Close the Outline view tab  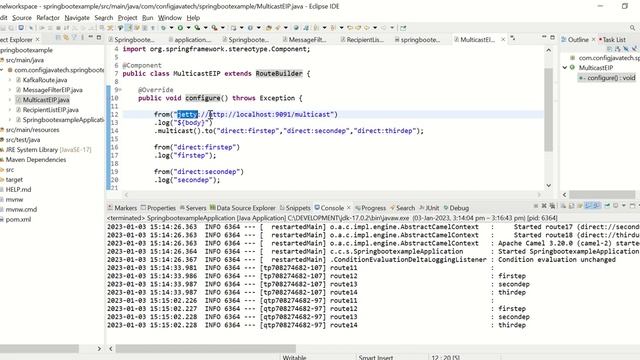click(593, 40)
